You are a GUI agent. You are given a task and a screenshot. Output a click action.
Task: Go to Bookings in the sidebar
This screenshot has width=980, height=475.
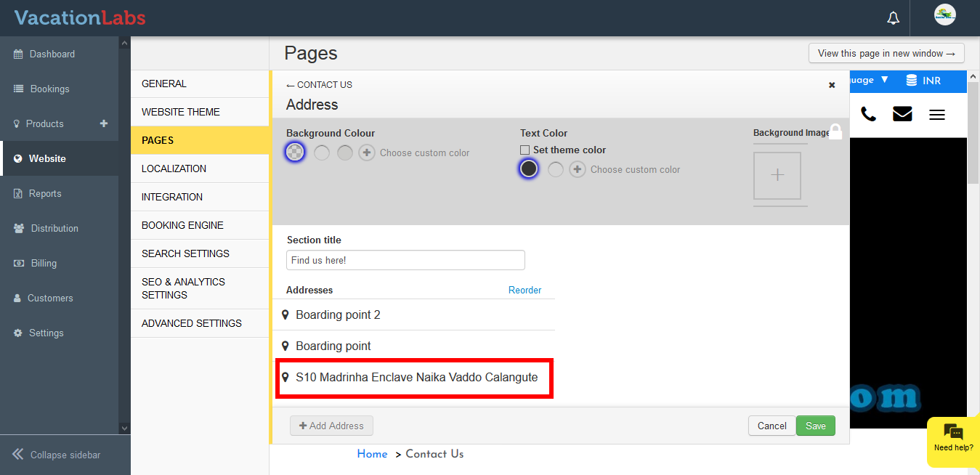click(49, 89)
